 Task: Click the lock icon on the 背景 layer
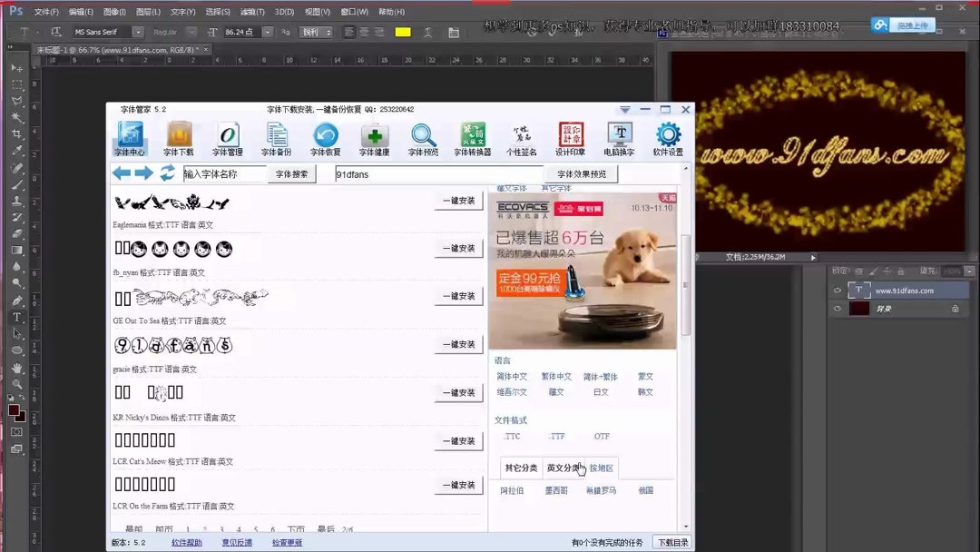coord(955,309)
